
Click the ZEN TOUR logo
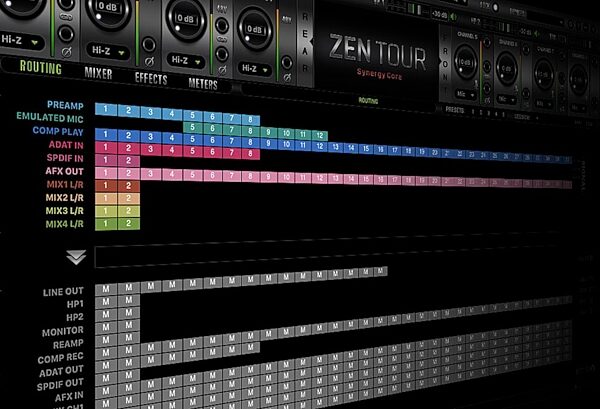377,52
